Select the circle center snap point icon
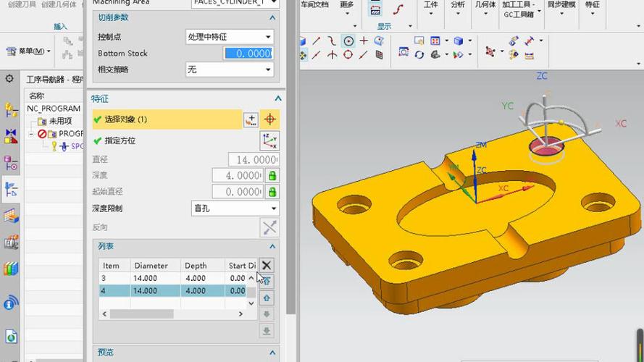The image size is (644, 362). 348,41
